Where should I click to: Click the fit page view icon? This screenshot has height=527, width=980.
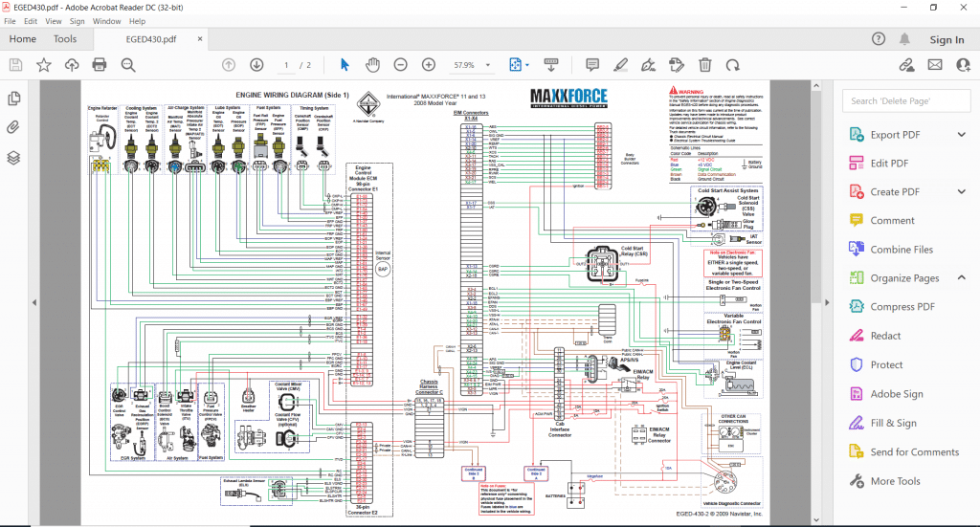(x=516, y=65)
